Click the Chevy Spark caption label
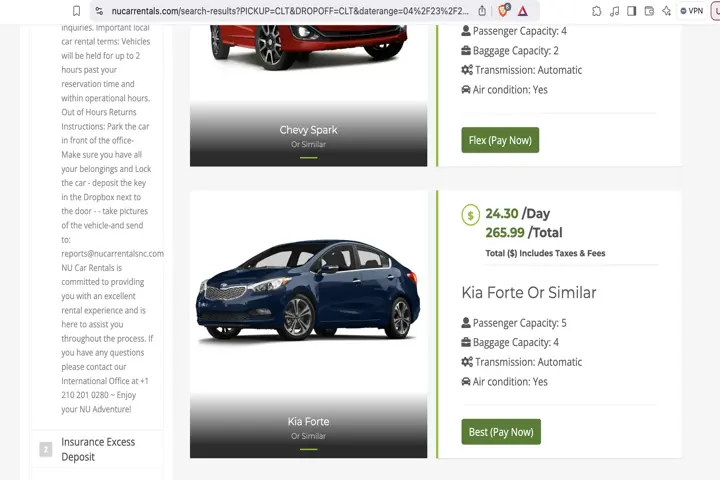Viewport: 720px width, 480px height. [308, 130]
